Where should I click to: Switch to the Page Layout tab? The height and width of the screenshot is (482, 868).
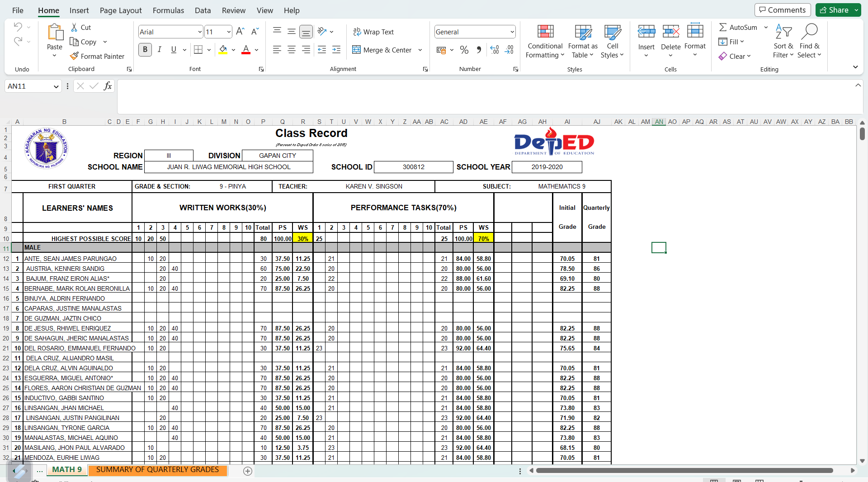coord(121,10)
